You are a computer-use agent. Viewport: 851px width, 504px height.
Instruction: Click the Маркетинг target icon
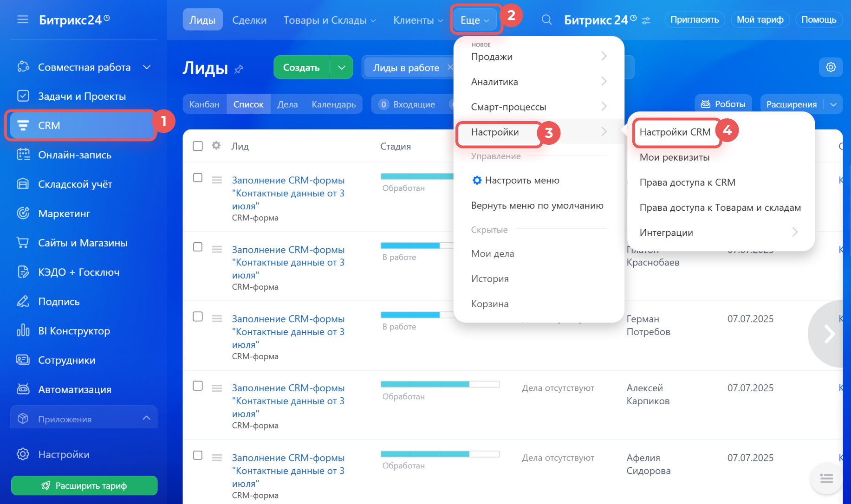[x=23, y=213]
